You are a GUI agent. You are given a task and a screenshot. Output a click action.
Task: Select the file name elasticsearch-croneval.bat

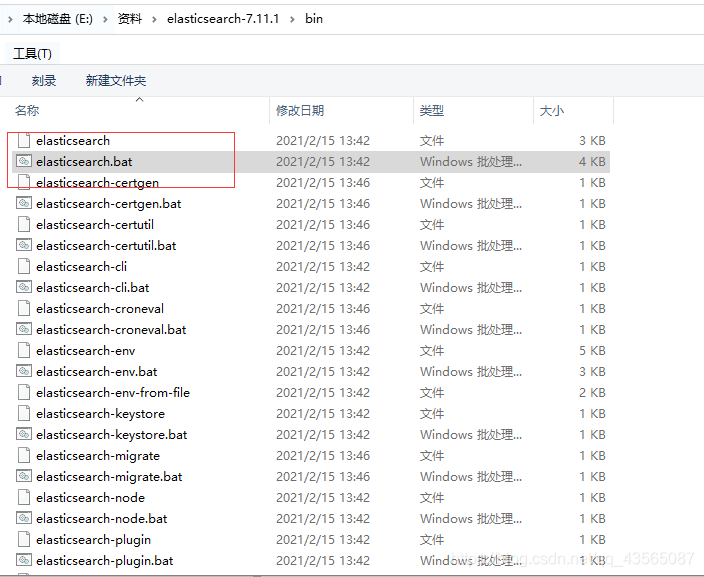tap(111, 330)
